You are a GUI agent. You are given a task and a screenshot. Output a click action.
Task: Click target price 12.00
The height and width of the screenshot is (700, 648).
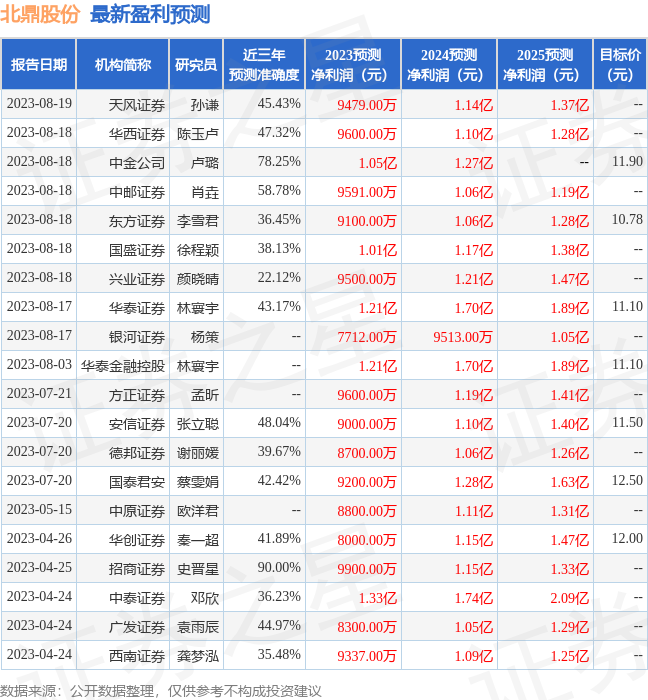pyautogui.click(x=627, y=539)
